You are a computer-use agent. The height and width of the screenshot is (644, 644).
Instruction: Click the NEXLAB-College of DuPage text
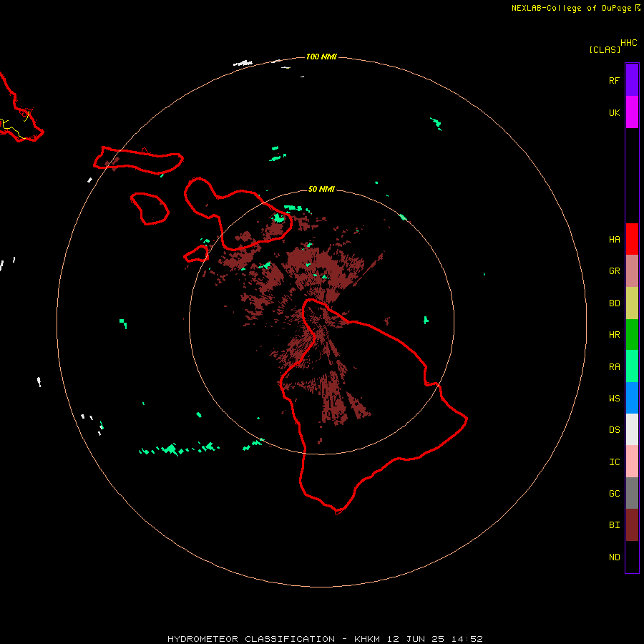click(571, 8)
